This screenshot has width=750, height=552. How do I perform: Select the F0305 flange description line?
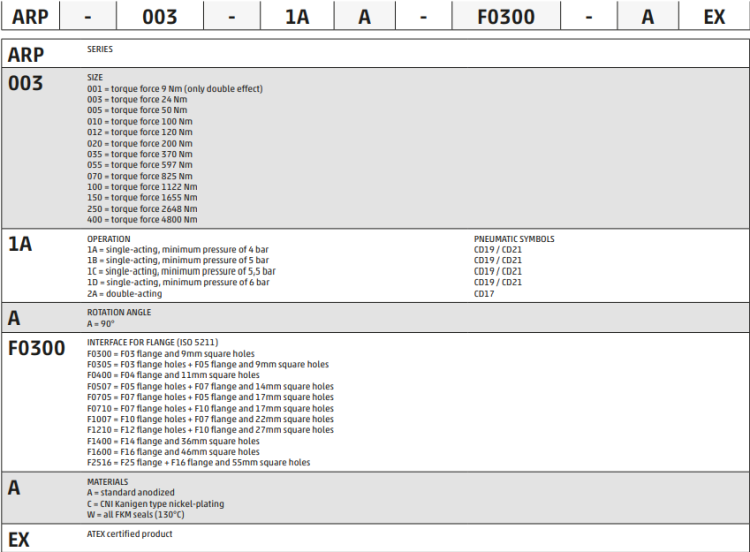click(x=208, y=364)
